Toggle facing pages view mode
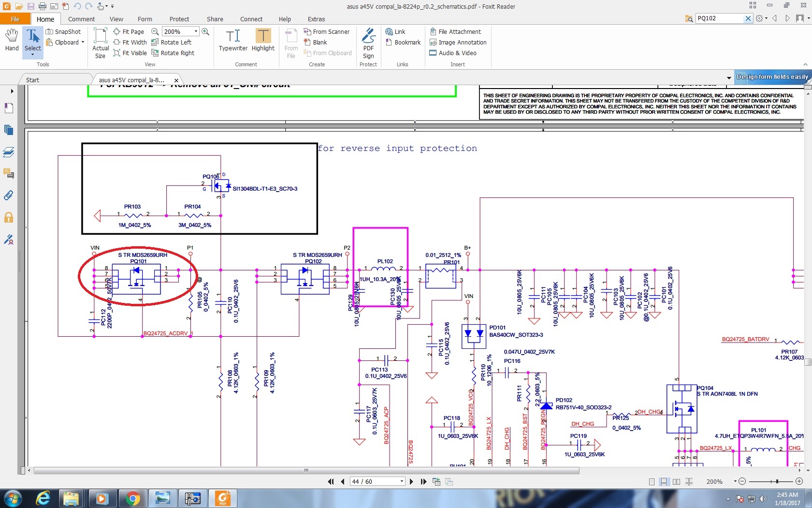 pos(677,482)
